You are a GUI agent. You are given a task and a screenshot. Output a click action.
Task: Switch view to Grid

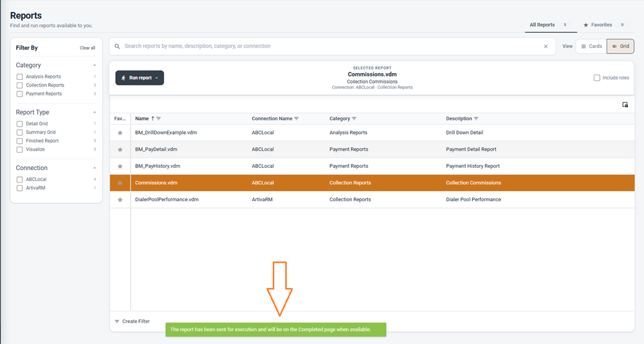[621, 46]
